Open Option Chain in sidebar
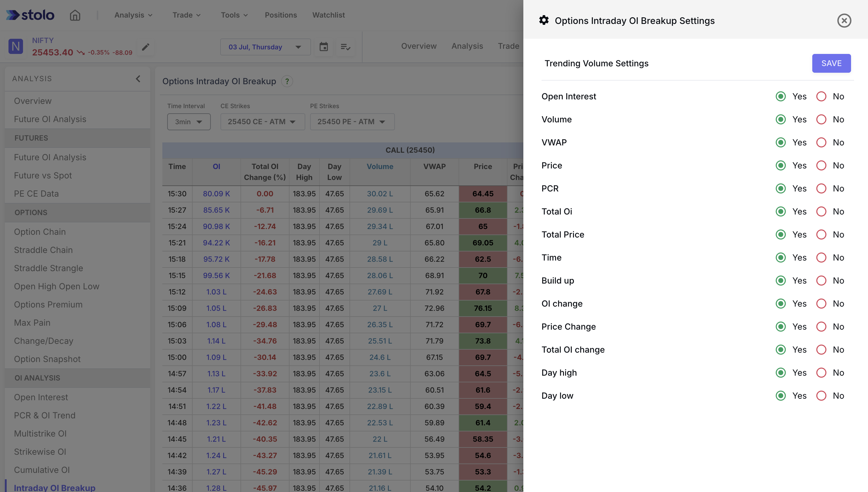This screenshot has height=492, width=868. (39, 232)
